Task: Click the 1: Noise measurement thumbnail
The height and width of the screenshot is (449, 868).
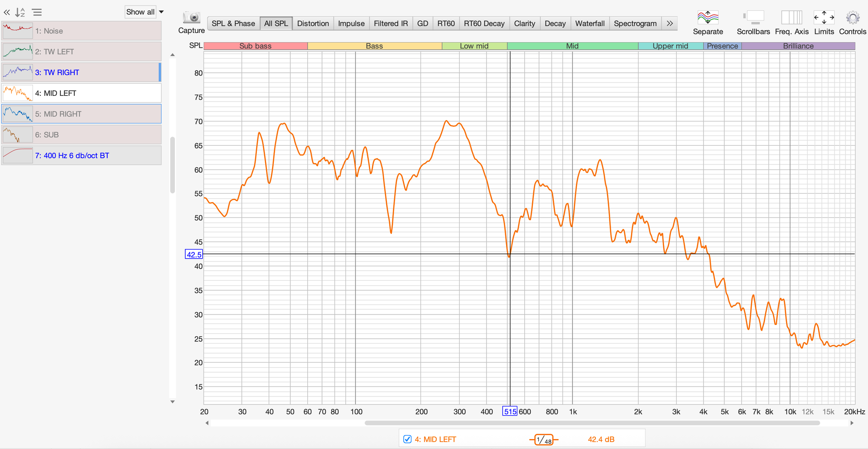Action: (x=18, y=31)
